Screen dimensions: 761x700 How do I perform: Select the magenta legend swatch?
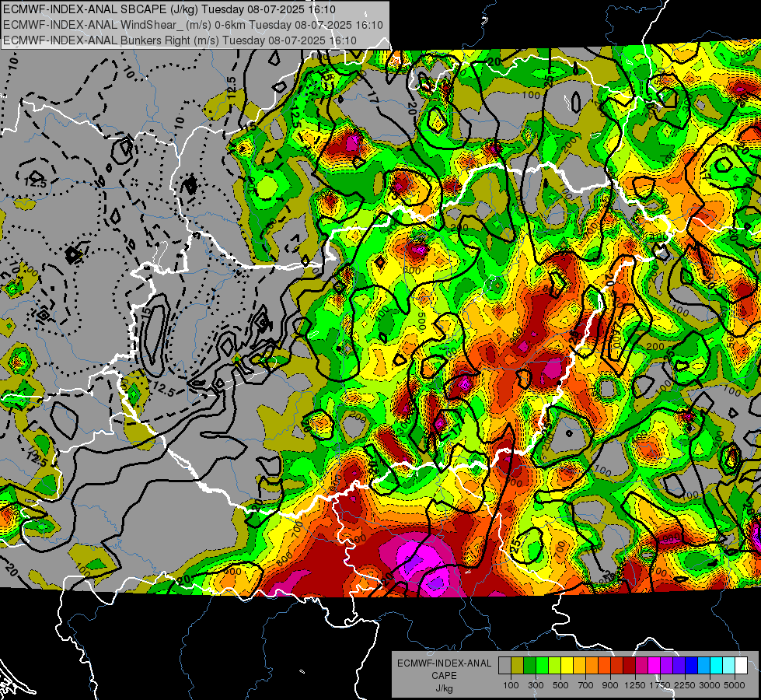click(655, 666)
